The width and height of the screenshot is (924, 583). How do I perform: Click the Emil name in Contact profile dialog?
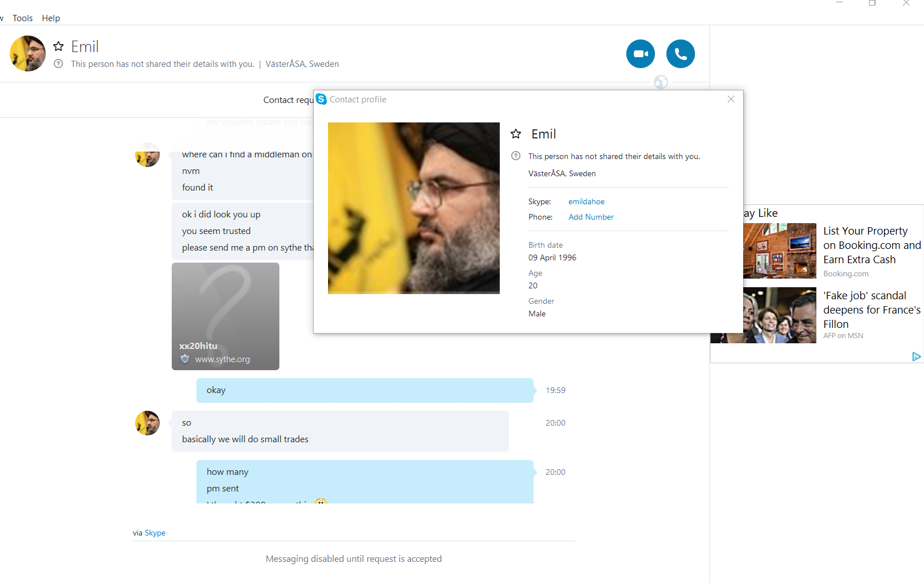[543, 134]
